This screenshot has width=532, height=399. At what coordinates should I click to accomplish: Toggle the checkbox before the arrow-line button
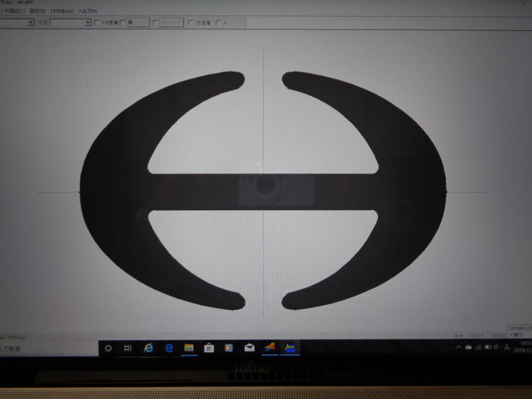point(155,22)
